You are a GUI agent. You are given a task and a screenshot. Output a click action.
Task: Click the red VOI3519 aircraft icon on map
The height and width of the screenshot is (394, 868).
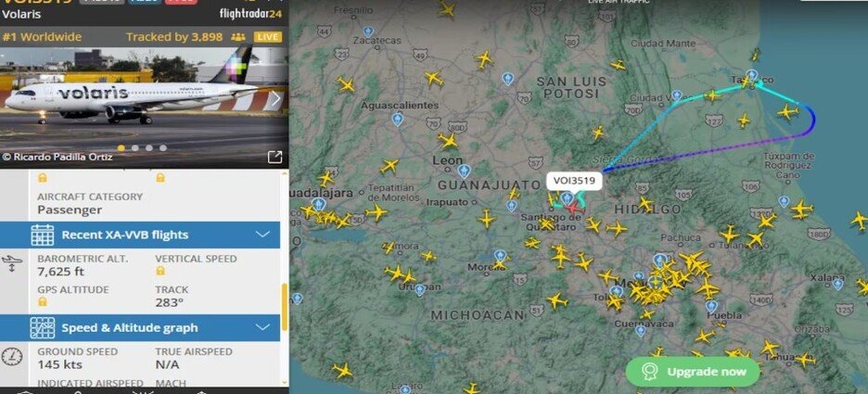(574, 210)
